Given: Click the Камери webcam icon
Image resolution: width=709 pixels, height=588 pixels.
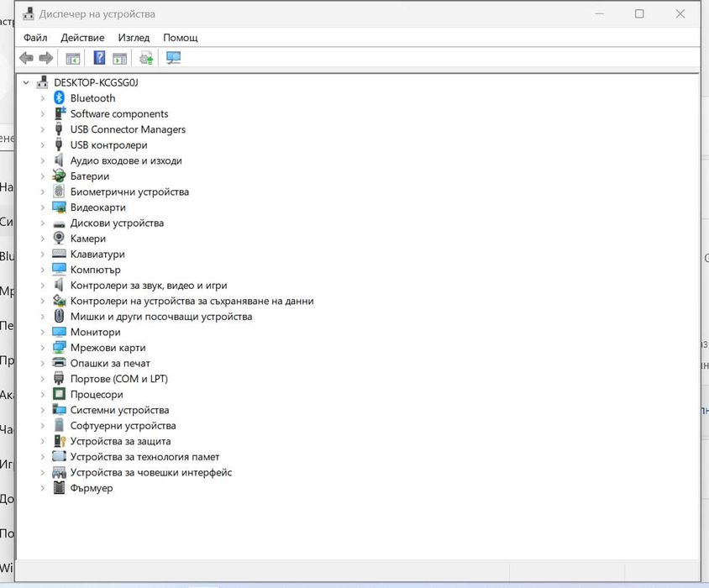Looking at the screenshot, I should tap(59, 238).
